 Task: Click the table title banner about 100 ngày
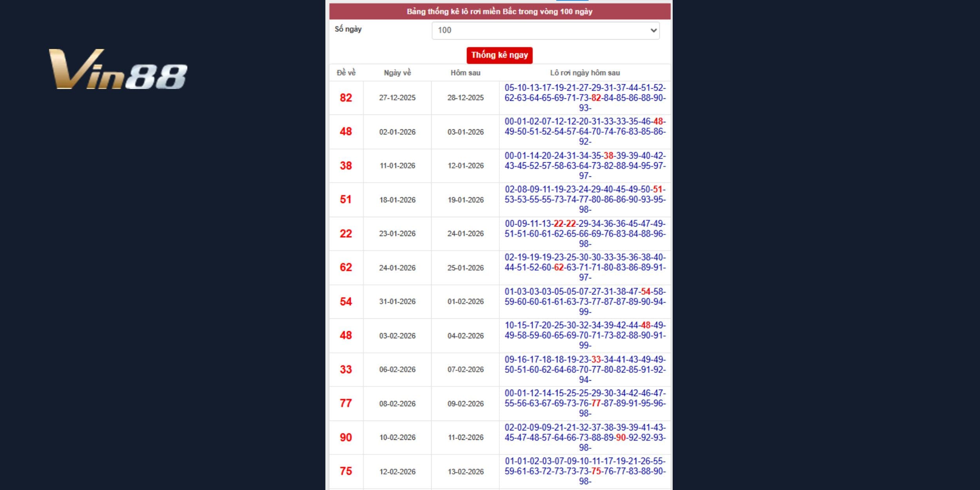tap(499, 12)
